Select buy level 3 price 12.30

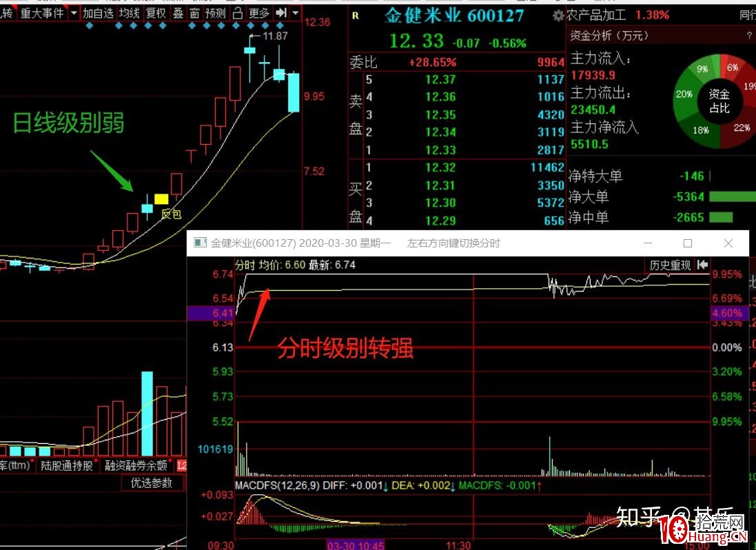[x=440, y=203]
